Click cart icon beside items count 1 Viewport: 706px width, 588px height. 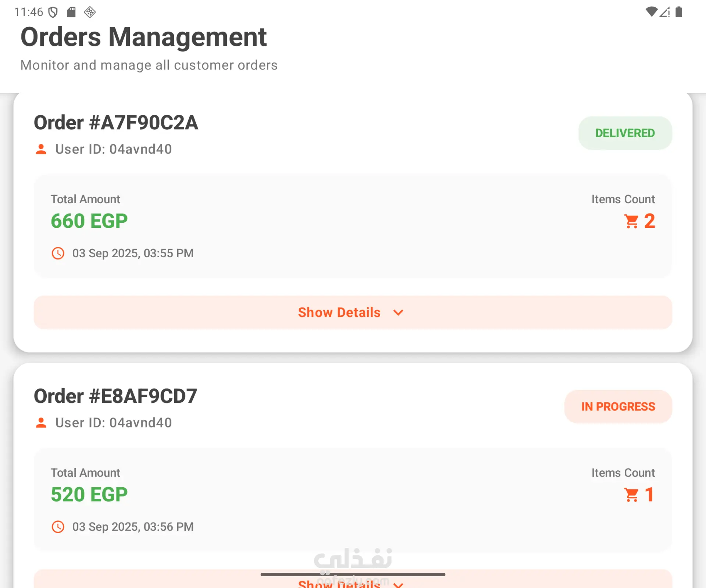(631, 495)
